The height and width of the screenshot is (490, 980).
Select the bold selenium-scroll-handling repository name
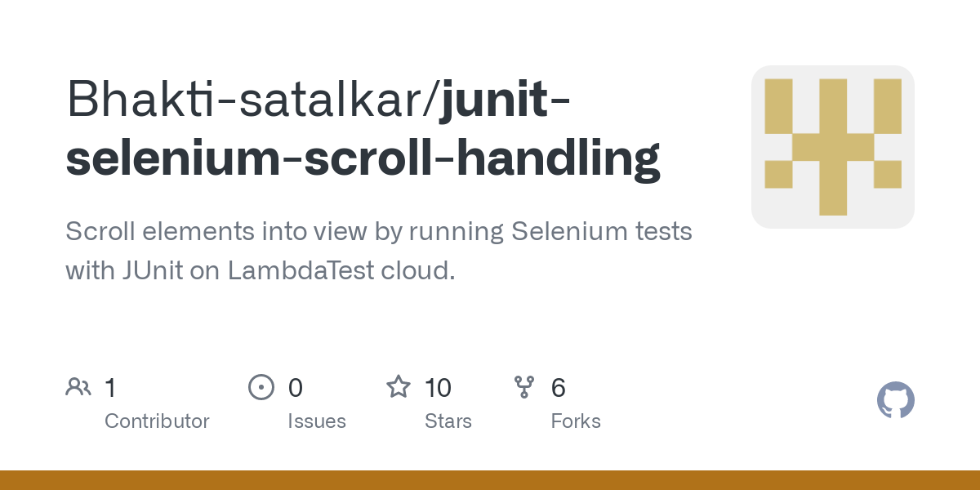click(x=363, y=158)
